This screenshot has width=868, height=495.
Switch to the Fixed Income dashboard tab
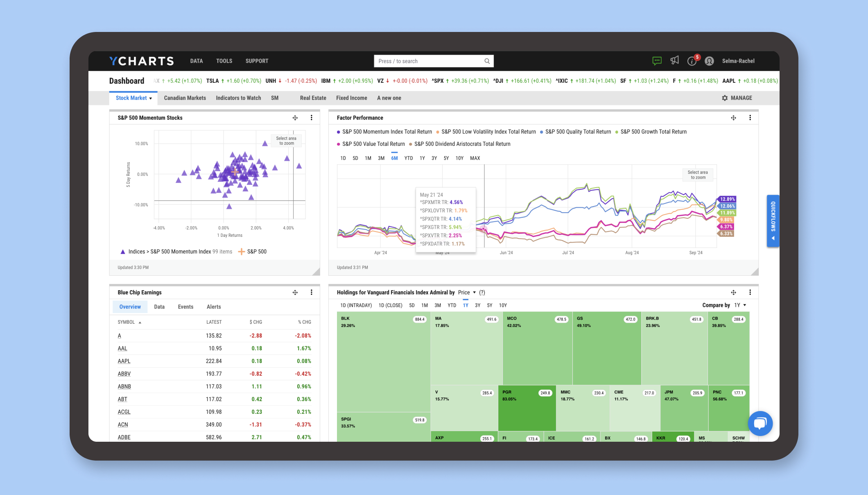pos(351,98)
